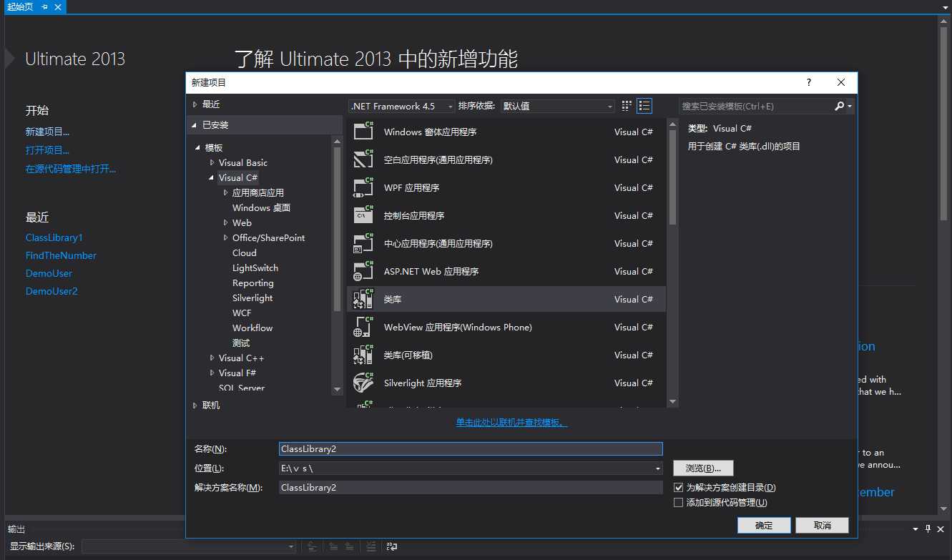
Task: Expand the Visual C++ tree node
Action: pos(212,358)
